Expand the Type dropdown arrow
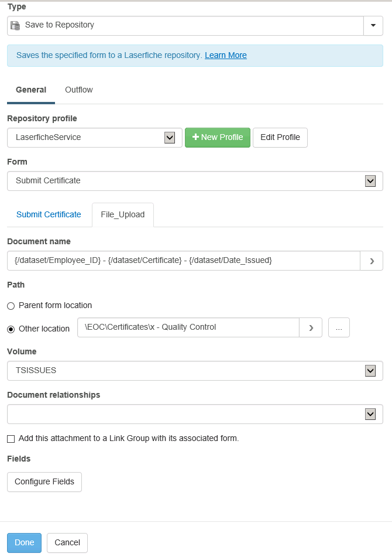This screenshot has width=392, height=557. [373, 26]
